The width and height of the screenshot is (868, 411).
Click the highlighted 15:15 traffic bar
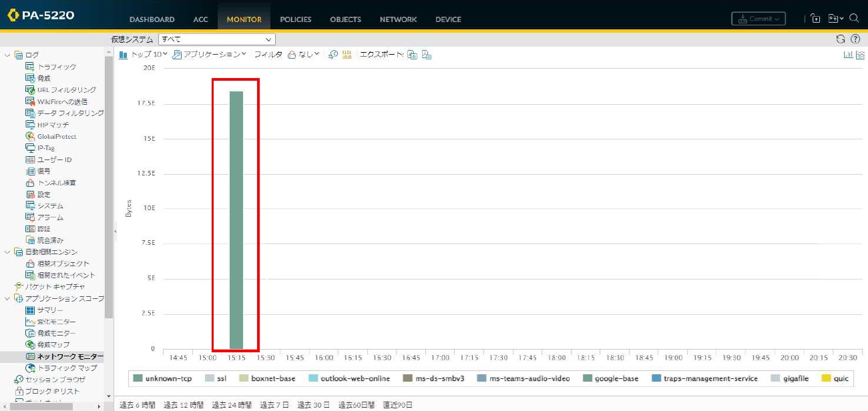coord(235,220)
